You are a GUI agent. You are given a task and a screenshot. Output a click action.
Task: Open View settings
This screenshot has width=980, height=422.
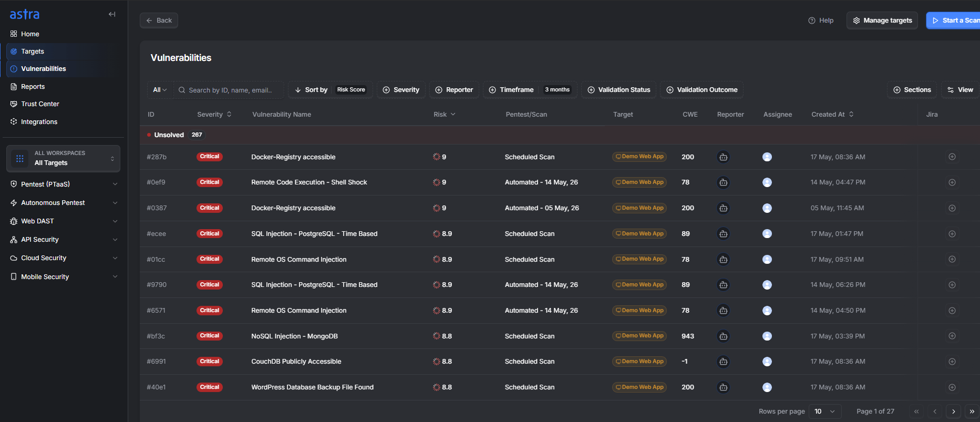tap(960, 90)
